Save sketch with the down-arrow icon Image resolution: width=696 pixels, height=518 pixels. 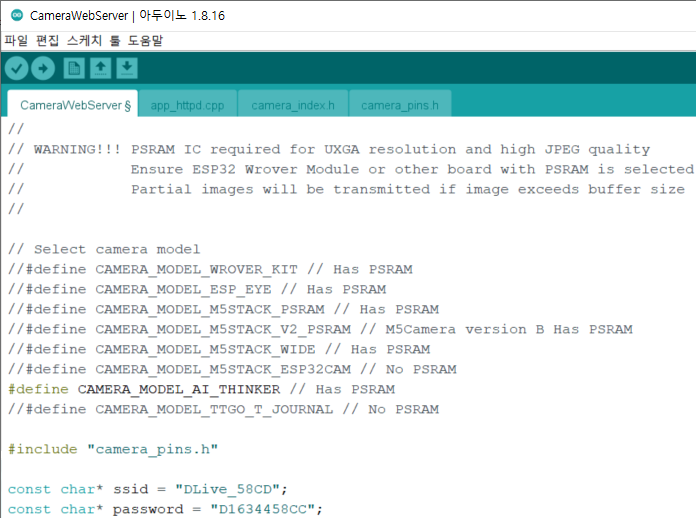click(127, 68)
